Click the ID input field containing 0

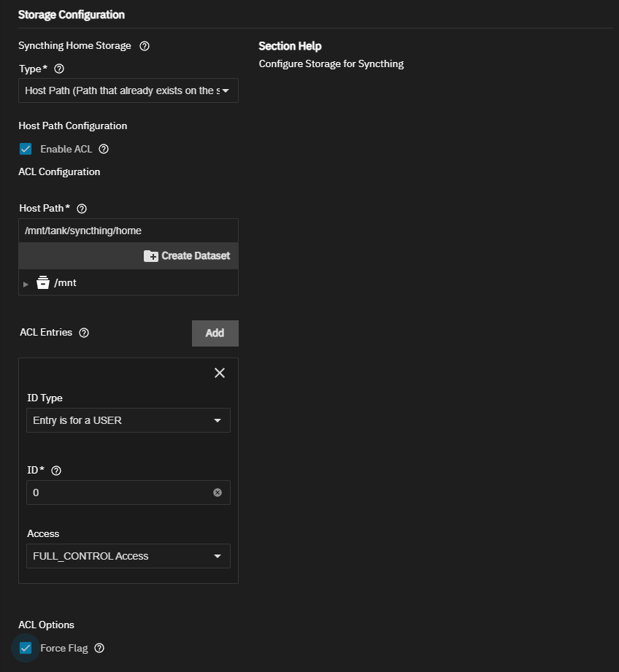click(x=117, y=493)
